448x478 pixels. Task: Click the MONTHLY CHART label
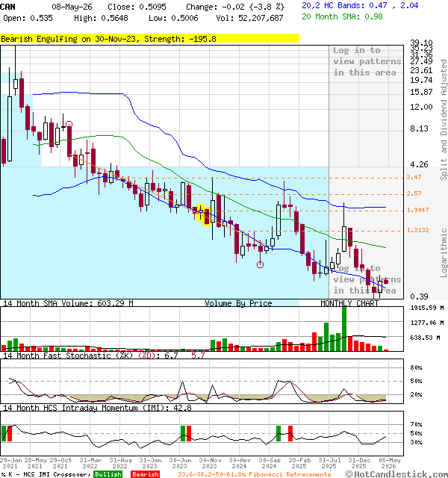(x=349, y=303)
